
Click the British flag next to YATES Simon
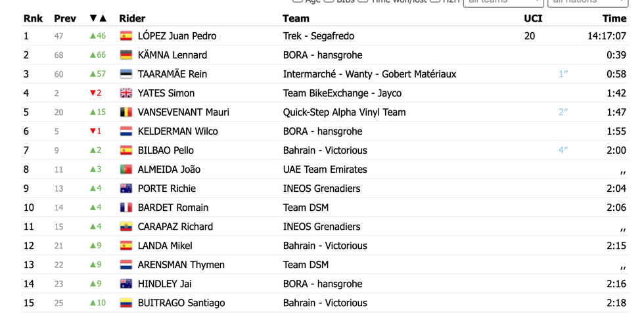click(x=126, y=93)
